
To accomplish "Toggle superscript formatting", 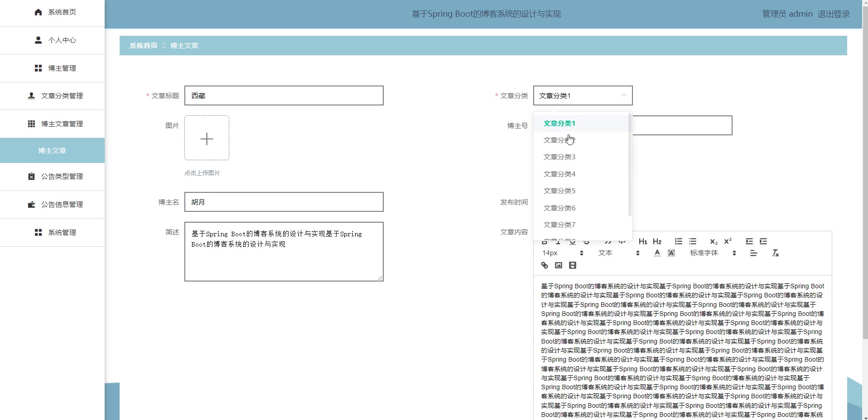I will click(728, 241).
